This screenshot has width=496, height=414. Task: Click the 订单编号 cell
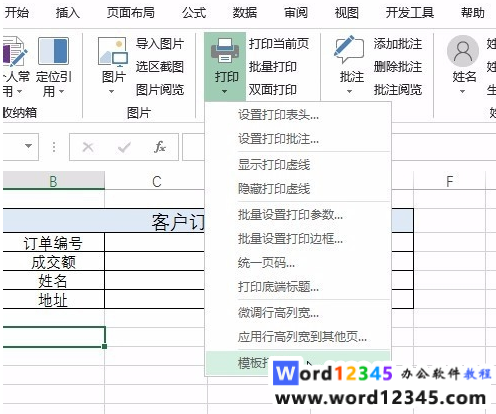(53, 242)
